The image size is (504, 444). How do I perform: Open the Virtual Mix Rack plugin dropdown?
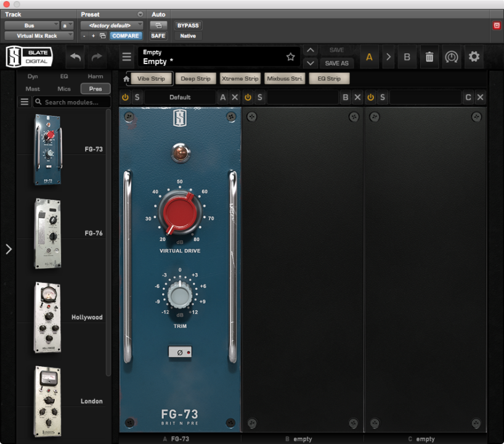pyautogui.click(x=39, y=36)
